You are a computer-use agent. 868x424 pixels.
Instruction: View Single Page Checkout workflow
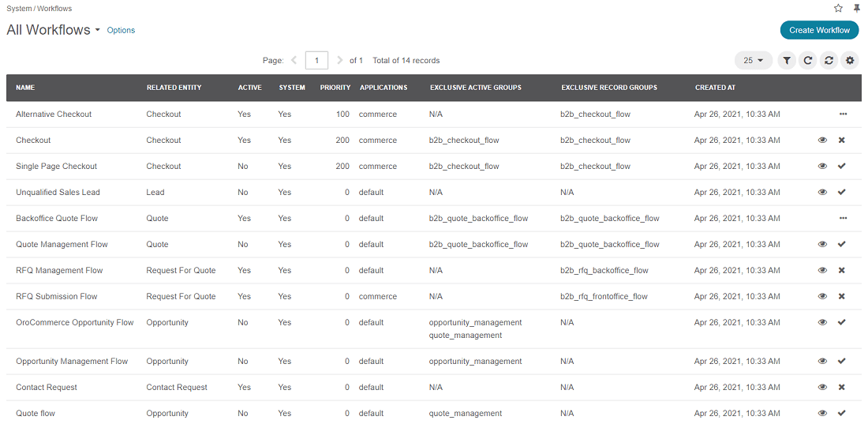coord(822,167)
